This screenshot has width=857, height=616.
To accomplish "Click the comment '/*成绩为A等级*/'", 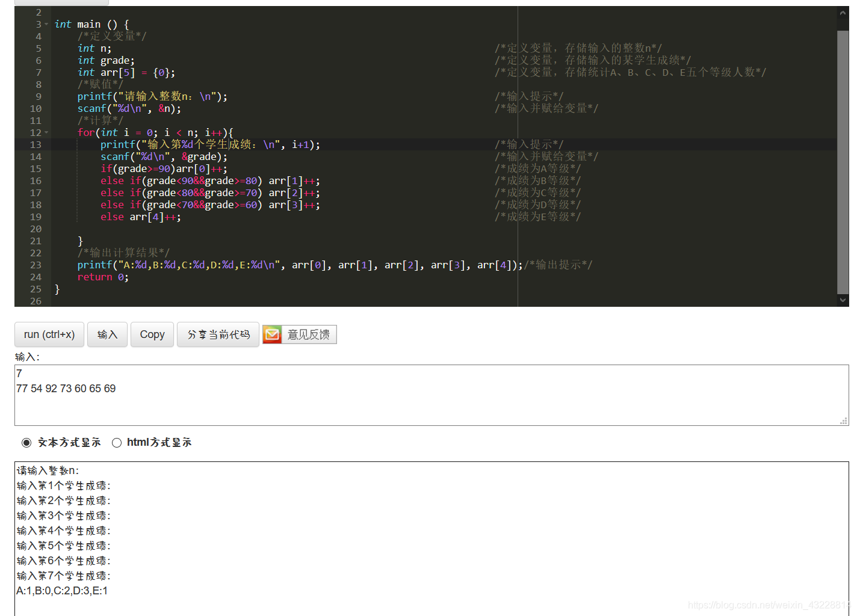I will click(x=537, y=169).
